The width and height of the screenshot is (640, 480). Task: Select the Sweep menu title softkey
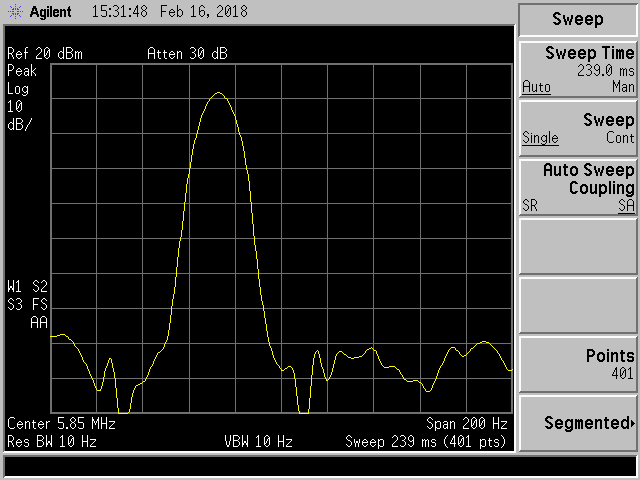click(x=578, y=19)
